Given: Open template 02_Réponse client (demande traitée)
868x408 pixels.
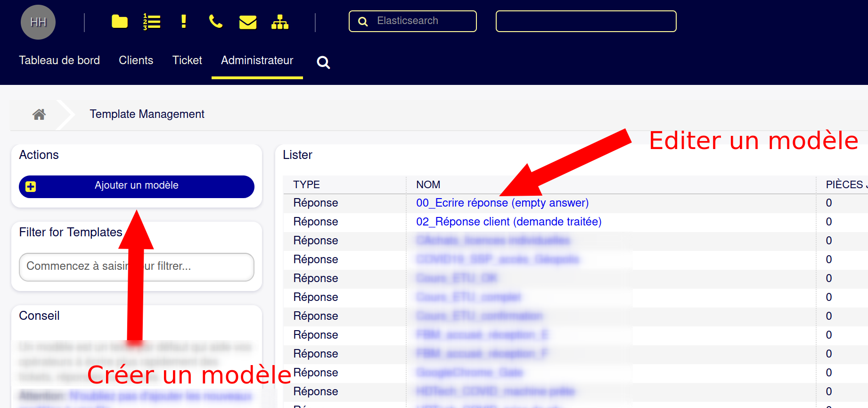Looking at the screenshot, I should click(x=508, y=222).
